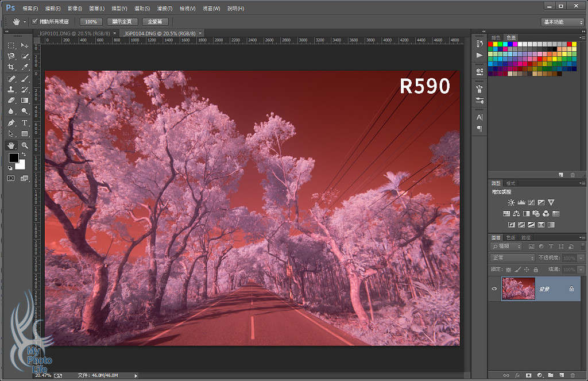
Task: Select the Pen tool
Action: click(x=11, y=123)
